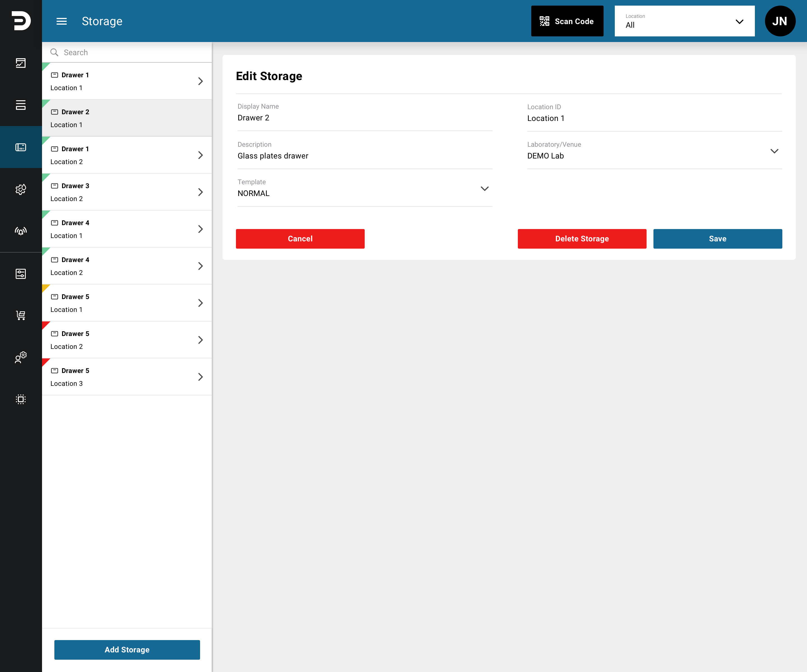Expand chevron for Drawer 5 Location 1

201,303
